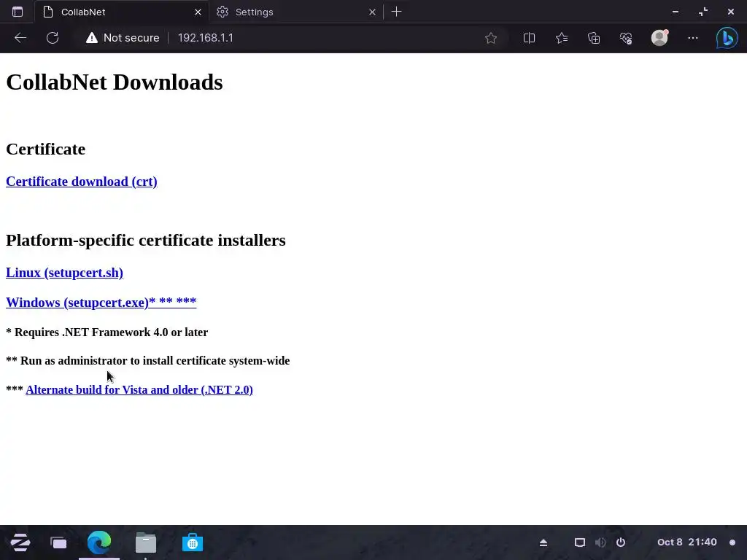Click the Run as administrator note
Screen dimensions: 747x560
click(x=147, y=360)
